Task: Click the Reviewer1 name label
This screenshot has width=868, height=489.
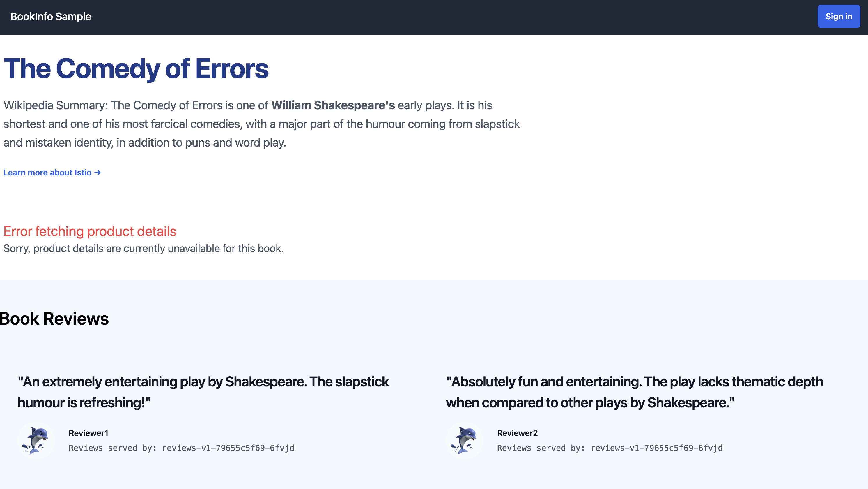Action: tap(88, 433)
